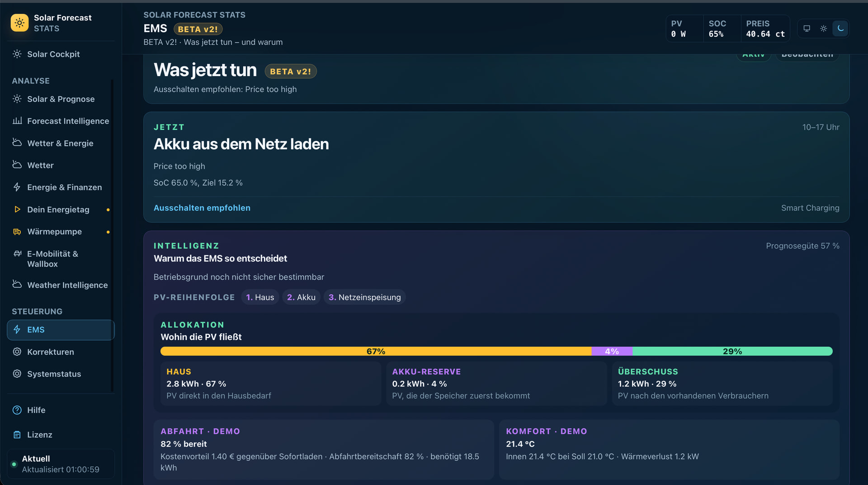Click the Lizenz document icon
The width and height of the screenshot is (868, 485).
[17, 434]
